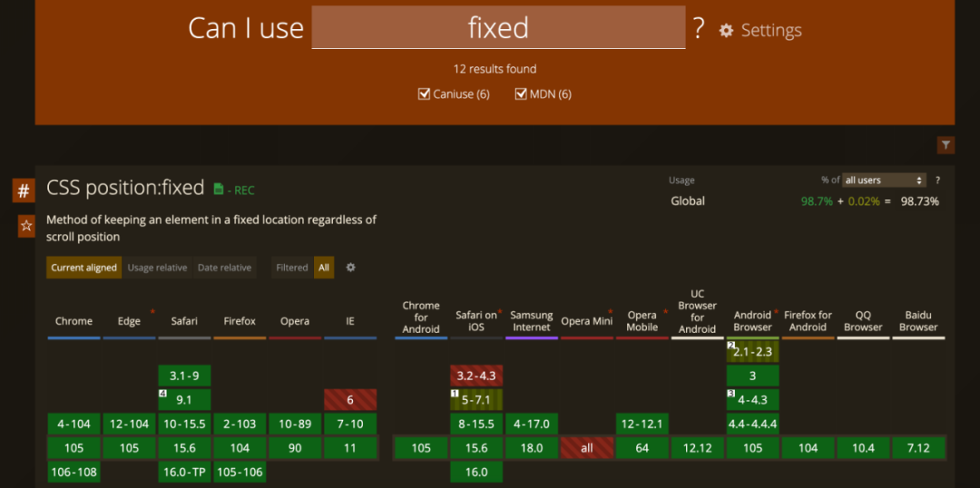Click note 3 marker on Android 4-4.3

click(x=730, y=393)
